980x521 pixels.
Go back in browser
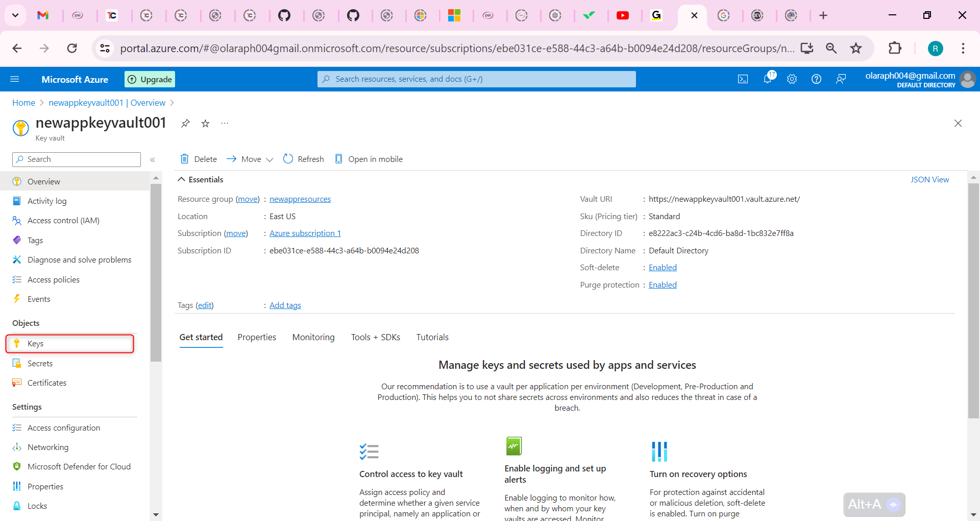17,48
